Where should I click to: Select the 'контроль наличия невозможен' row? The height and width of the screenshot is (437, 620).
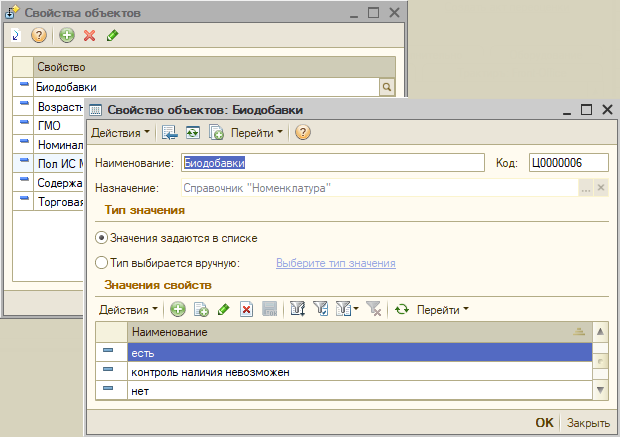coord(210,372)
